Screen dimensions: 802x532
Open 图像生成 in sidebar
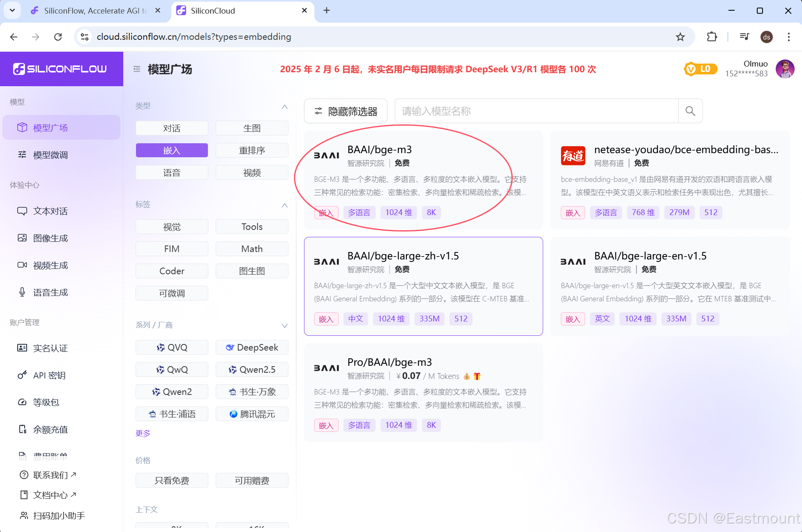pyautogui.click(x=61, y=238)
